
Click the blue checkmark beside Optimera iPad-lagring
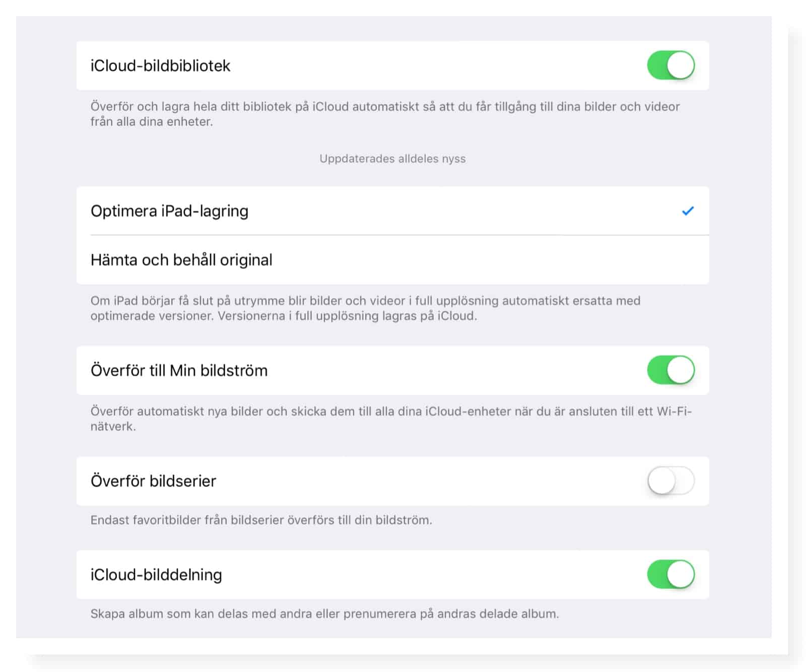tap(688, 211)
